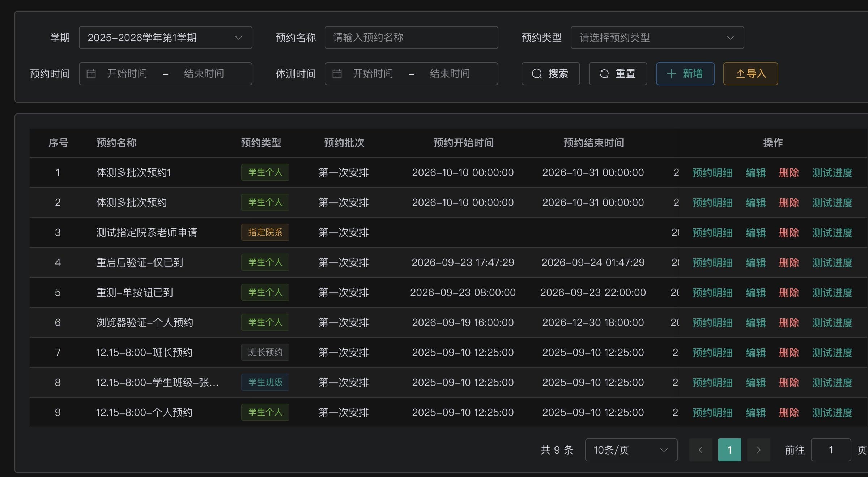Focus the 预约名称 input field
This screenshot has width=868, height=477.
point(411,38)
